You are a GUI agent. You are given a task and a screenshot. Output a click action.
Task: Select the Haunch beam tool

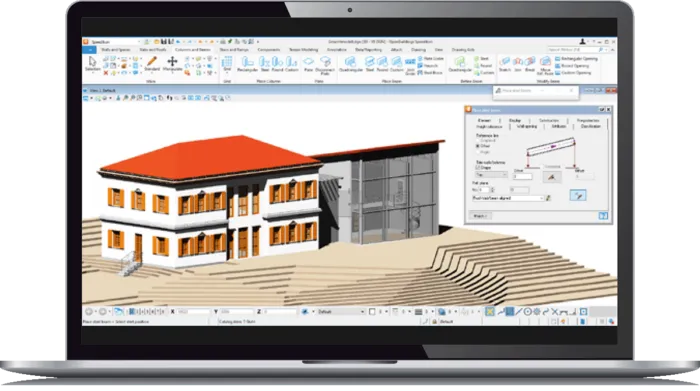tap(428, 66)
